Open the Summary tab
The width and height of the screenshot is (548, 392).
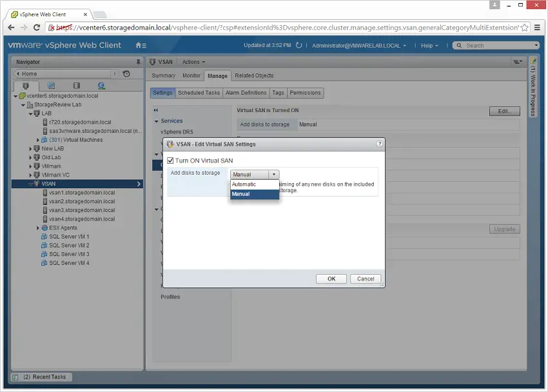click(x=163, y=75)
